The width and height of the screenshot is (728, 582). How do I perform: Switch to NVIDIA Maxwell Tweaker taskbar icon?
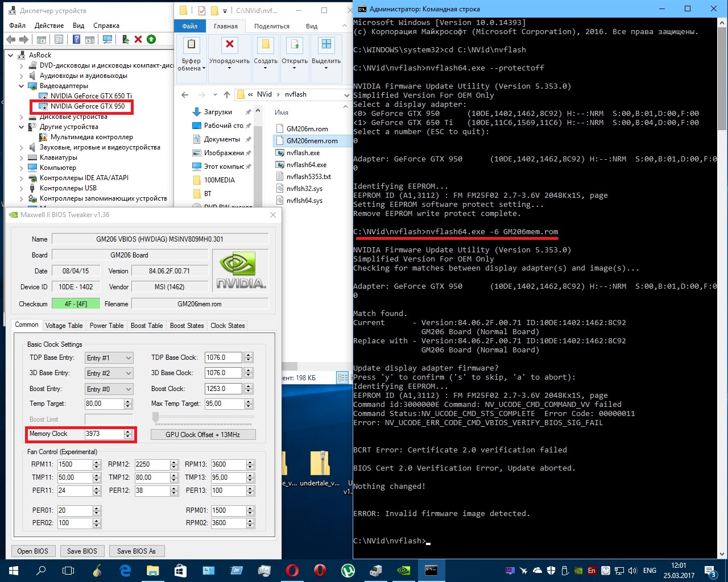pos(403,570)
